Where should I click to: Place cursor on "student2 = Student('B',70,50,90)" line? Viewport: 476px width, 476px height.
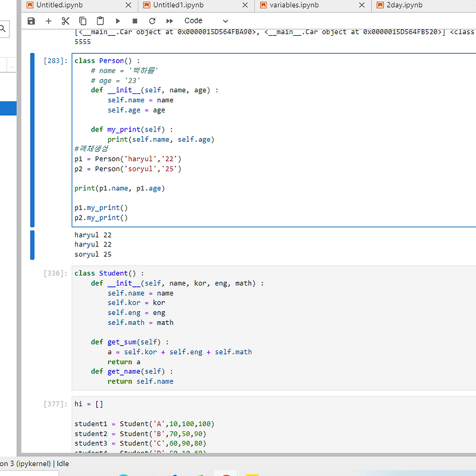tap(140, 434)
